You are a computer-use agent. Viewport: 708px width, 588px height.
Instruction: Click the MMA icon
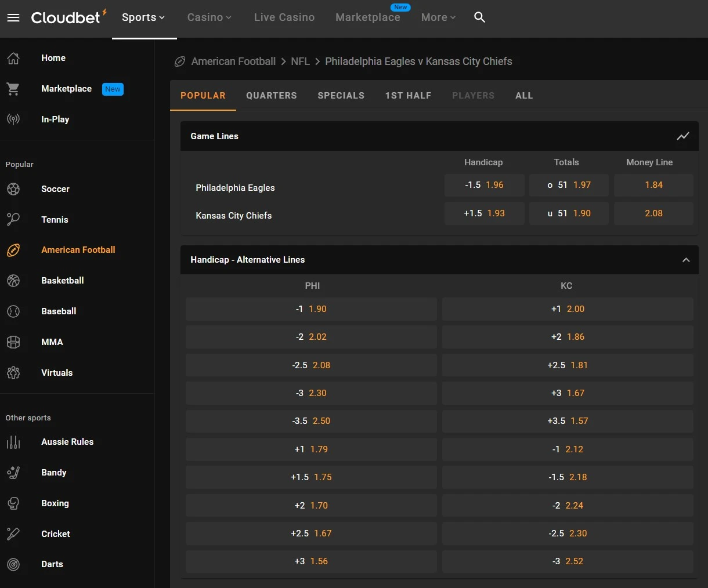(13, 342)
